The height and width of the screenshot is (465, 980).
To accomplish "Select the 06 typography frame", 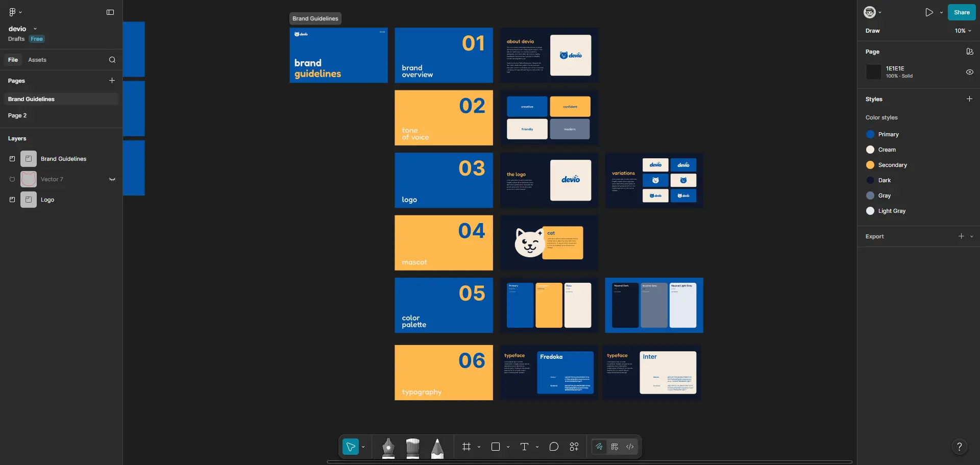I will click(x=444, y=373).
